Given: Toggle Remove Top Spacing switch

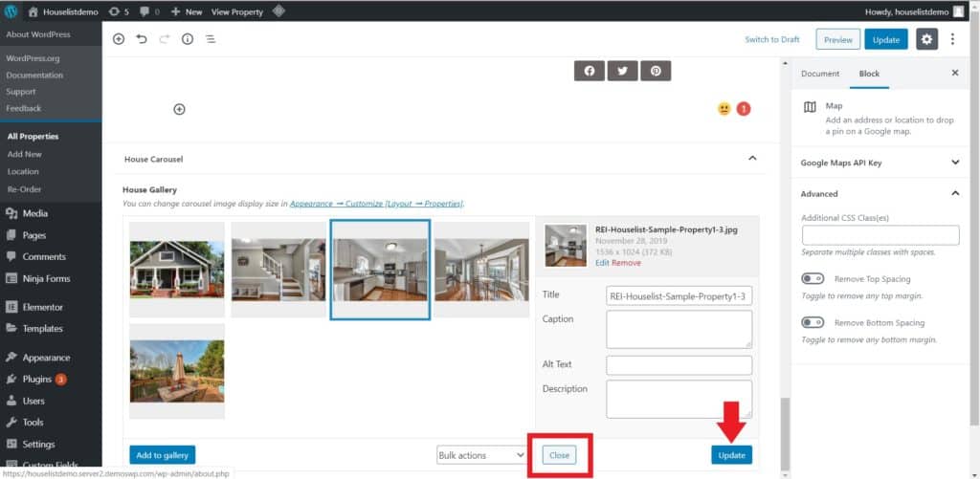Looking at the screenshot, I should (813, 278).
